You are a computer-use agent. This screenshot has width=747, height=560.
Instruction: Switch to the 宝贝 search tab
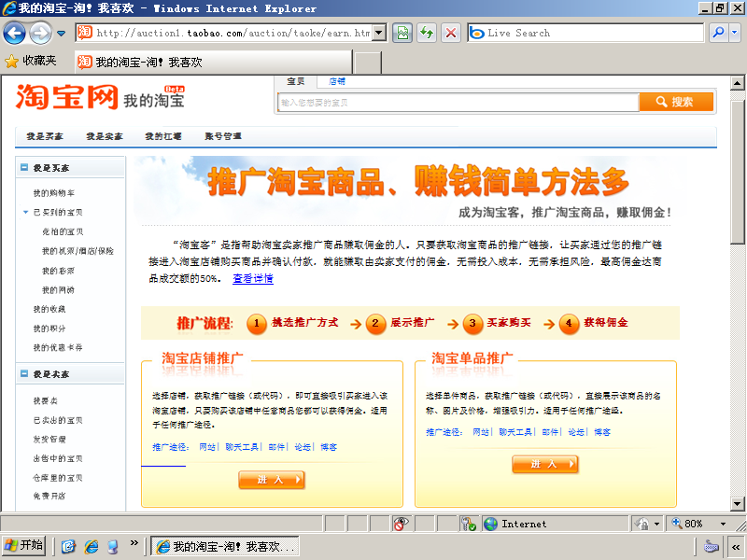click(x=295, y=81)
